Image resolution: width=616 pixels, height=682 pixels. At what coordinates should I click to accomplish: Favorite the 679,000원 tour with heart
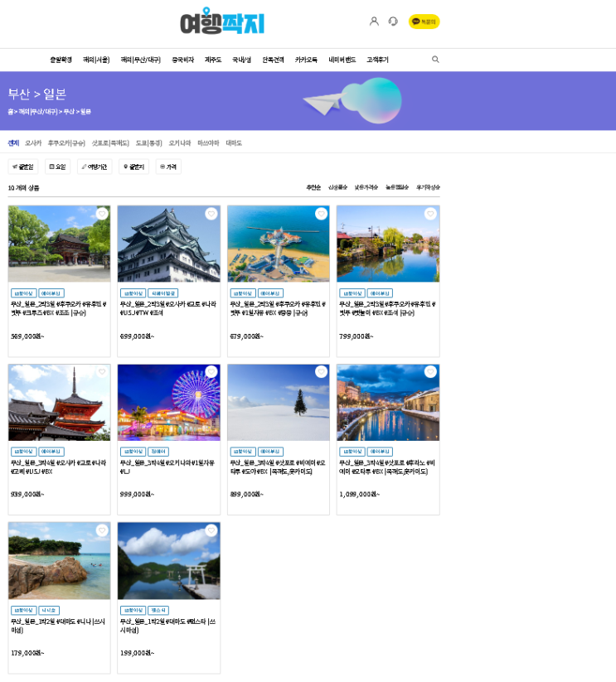(x=321, y=214)
